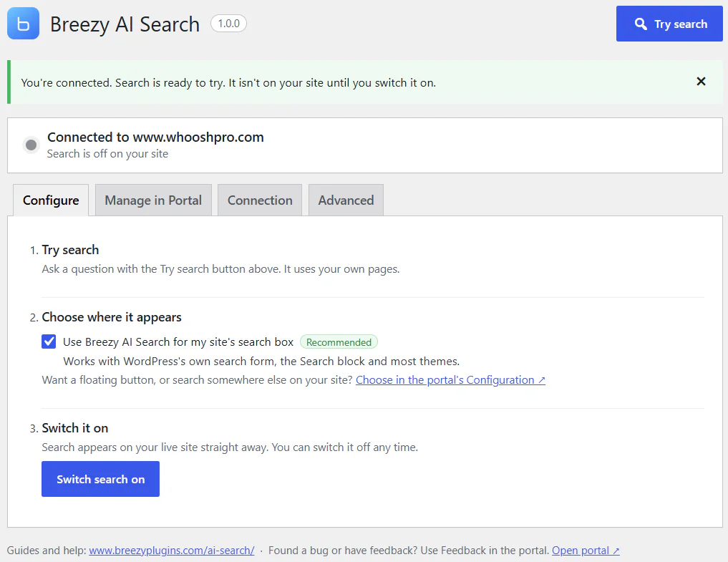728x562 pixels.
Task: Click the Ask a question with the Try search text
Action: tap(220, 269)
